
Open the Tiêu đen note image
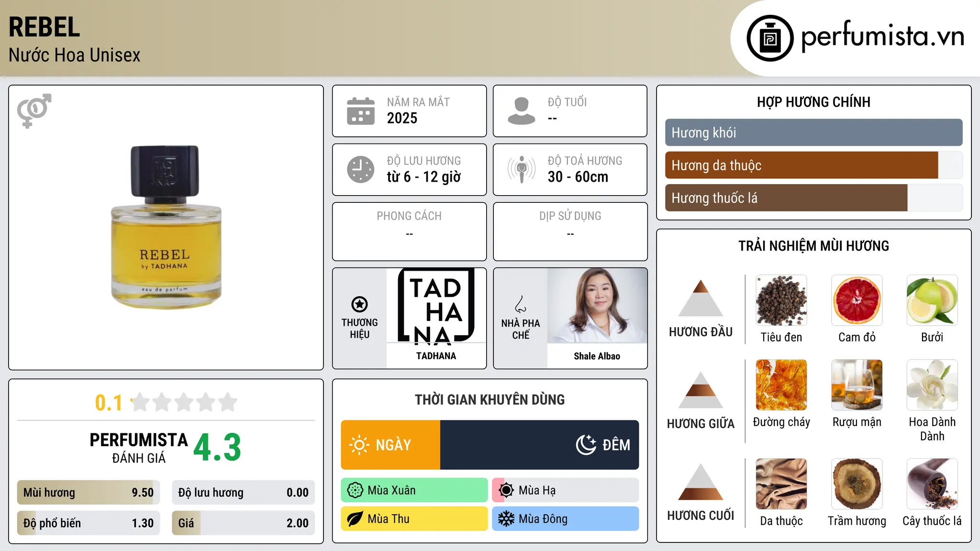[781, 300]
